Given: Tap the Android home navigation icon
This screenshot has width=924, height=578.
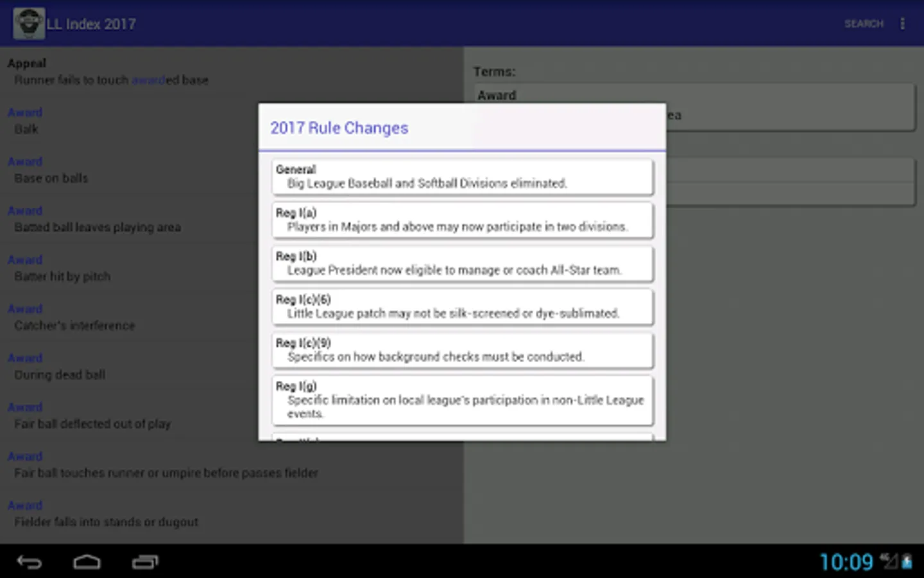Looking at the screenshot, I should pos(87,562).
